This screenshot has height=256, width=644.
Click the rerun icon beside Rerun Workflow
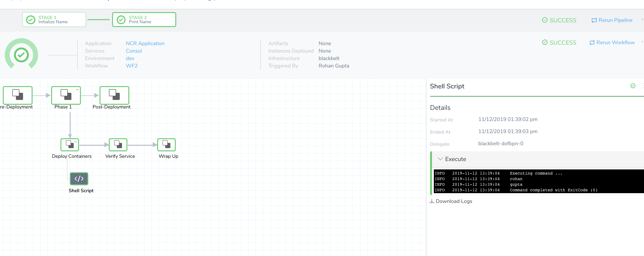pyautogui.click(x=592, y=43)
